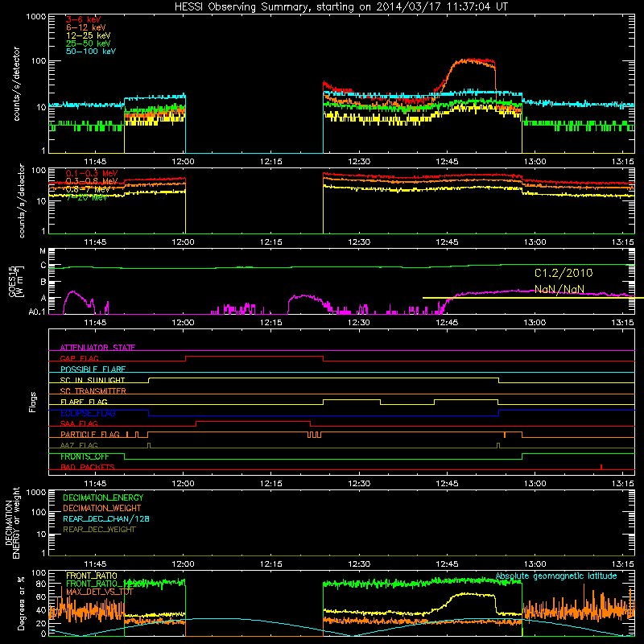Click the yellow horizontal GOES flare marker line
The image size is (644, 644).
[x=533, y=298]
